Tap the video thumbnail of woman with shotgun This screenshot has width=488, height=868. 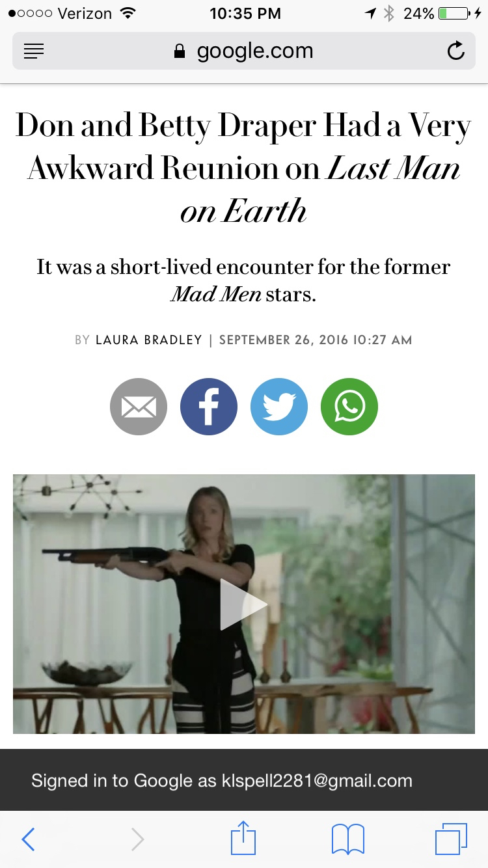[x=244, y=604]
